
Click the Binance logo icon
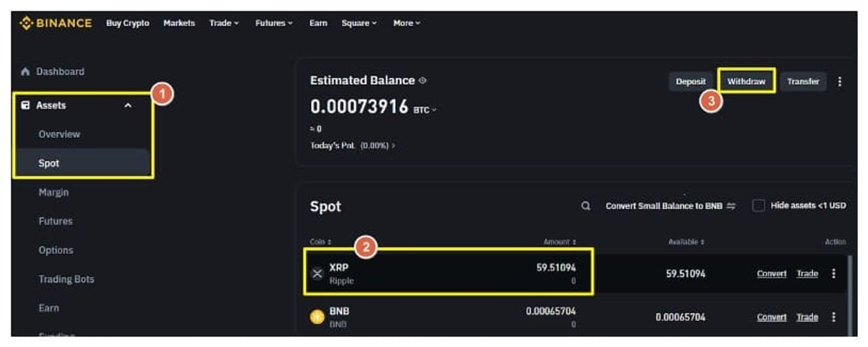pyautogui.click(x=26, y=24)
